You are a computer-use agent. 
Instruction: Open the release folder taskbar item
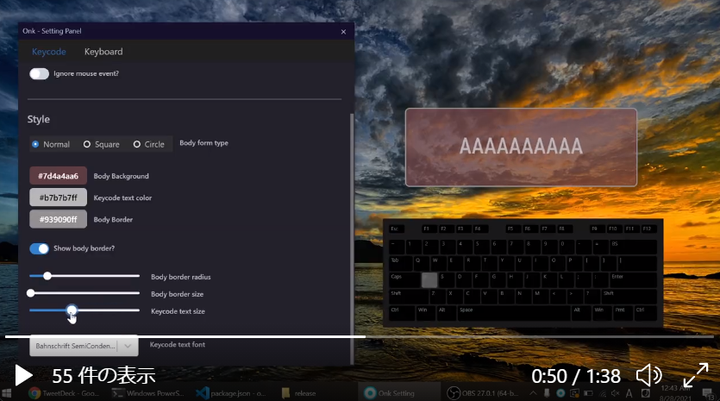point(298,393)
